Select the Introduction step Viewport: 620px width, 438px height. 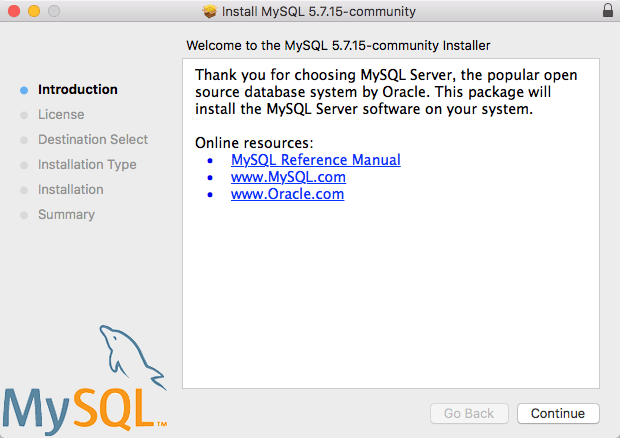78,89
